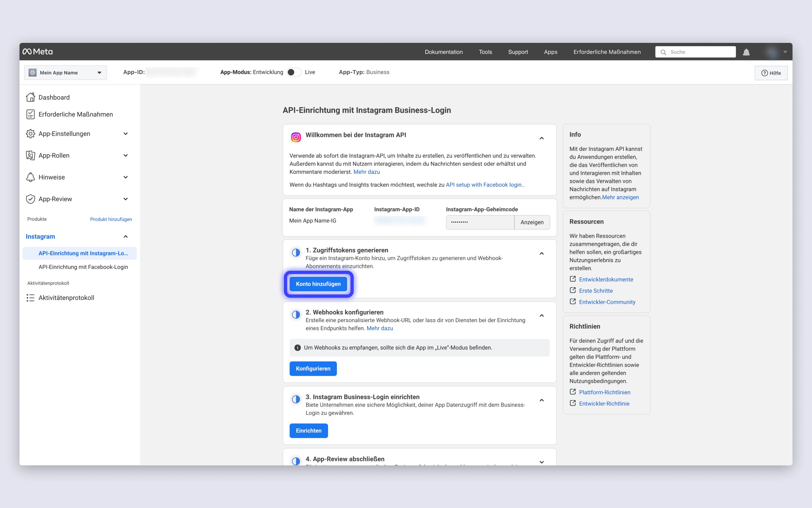812x508 pixels.
Task: Show the Instagram-App-Geheimcode with Anzeigen
Action: 532,222
